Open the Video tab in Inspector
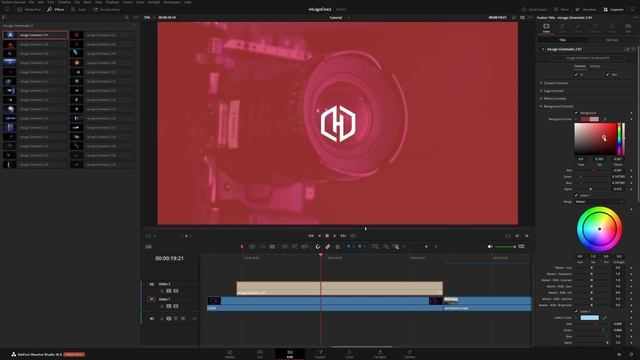This screenshot has width=640, height=360. coord(546,28)
